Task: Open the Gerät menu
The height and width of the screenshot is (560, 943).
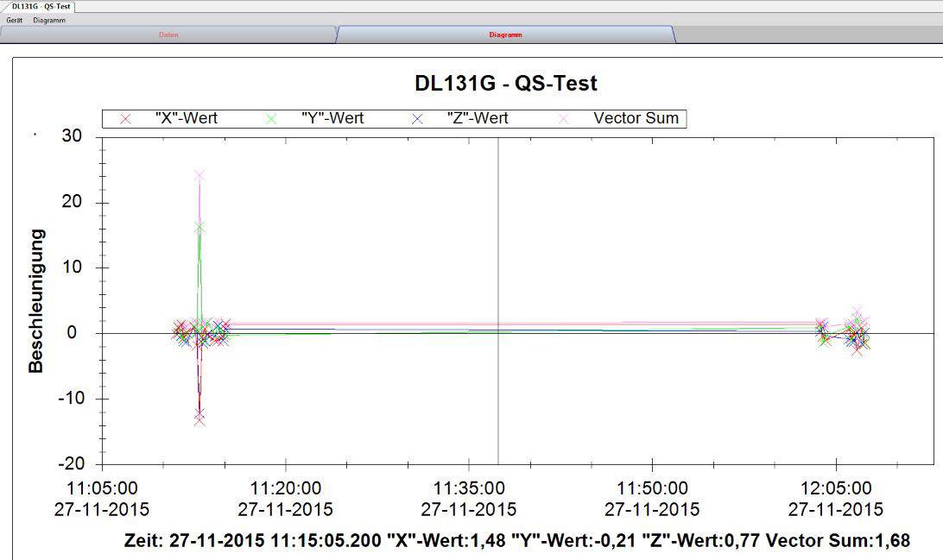Action: point(13,19)
